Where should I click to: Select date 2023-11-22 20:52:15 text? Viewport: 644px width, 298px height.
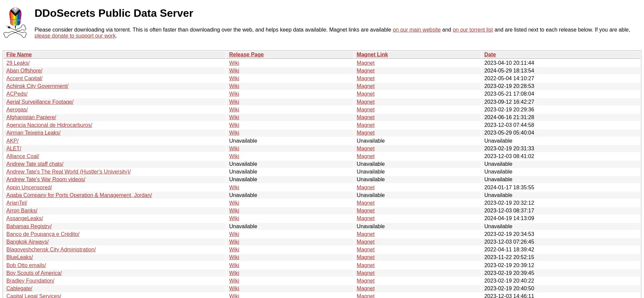[509, 257]
